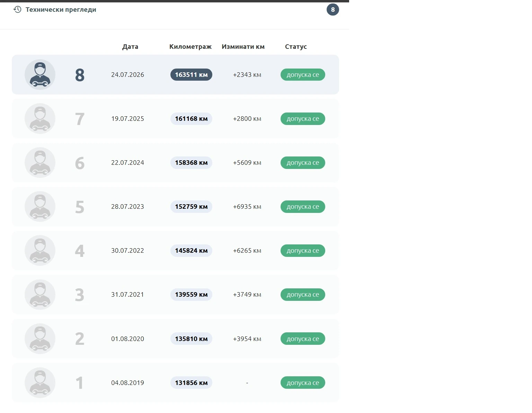Click the history clock icon beside Технически прегледи

pyautogui.click(x=17, y=9)
